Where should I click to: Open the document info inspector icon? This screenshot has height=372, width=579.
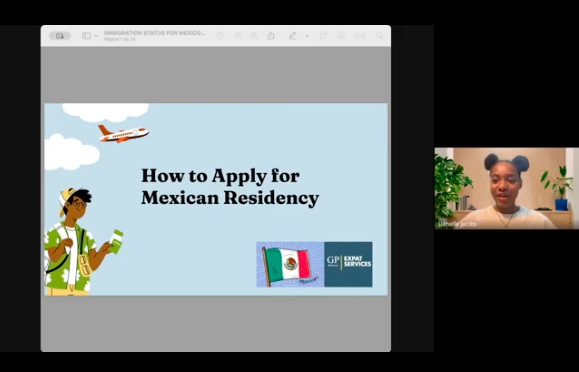coord(220,36)
